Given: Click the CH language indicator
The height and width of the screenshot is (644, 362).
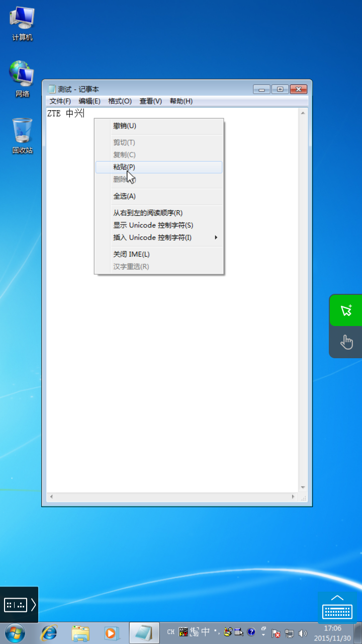Looking at the screenshot, I should (171, 632).
